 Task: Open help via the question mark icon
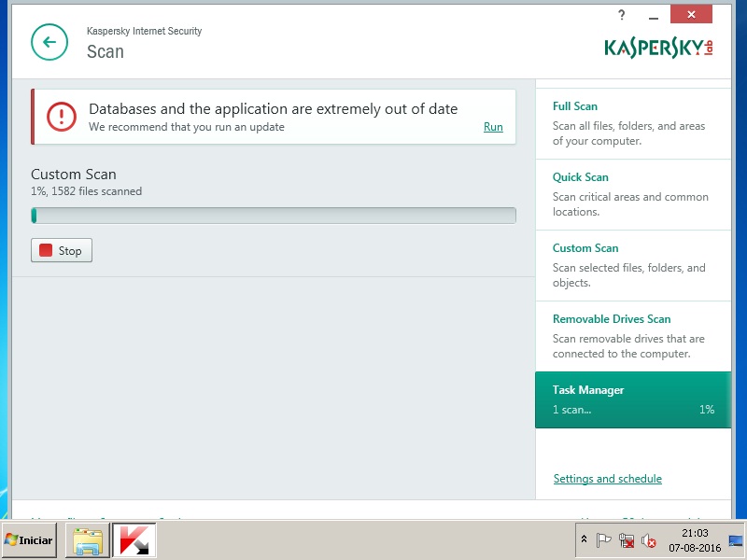[621, 15]
